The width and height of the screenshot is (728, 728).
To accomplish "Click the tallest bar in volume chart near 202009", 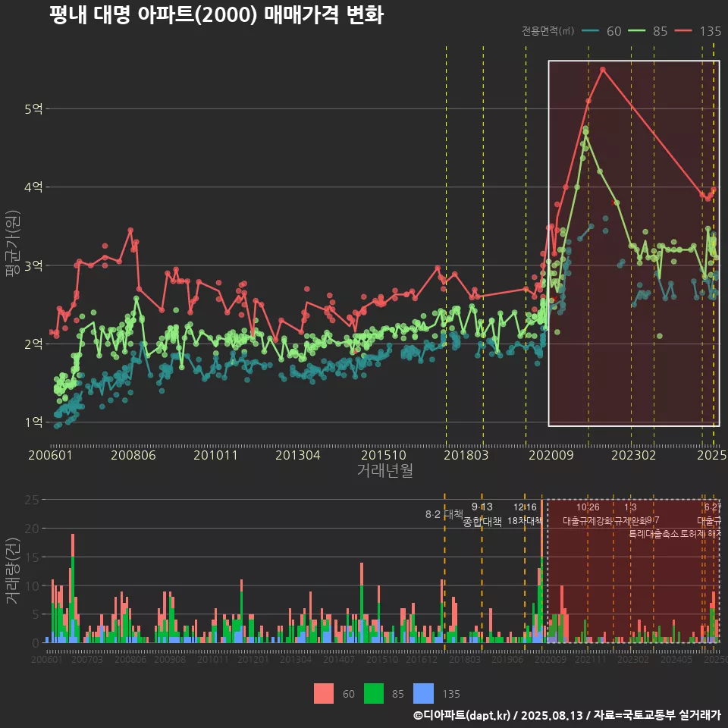I will 541,571.
